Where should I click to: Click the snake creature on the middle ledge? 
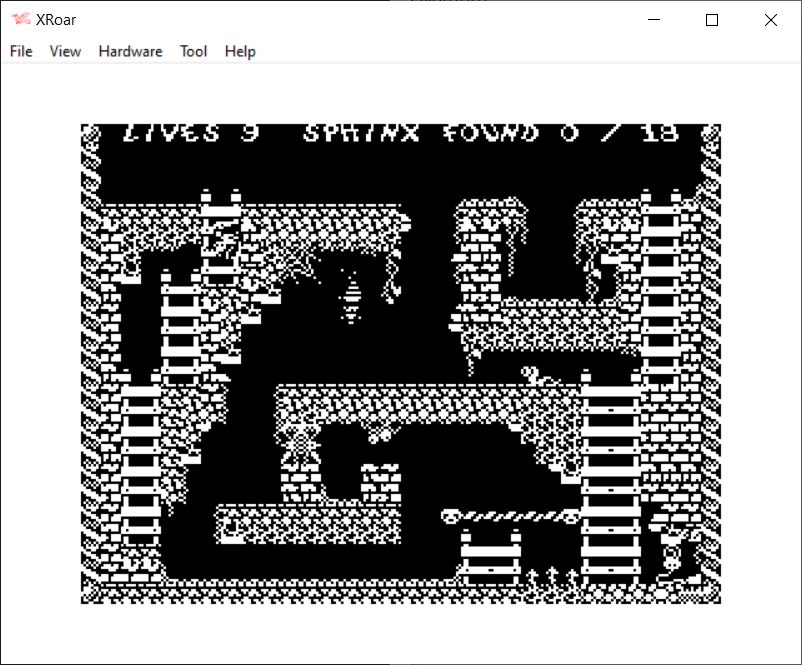(x=536, y=376)
